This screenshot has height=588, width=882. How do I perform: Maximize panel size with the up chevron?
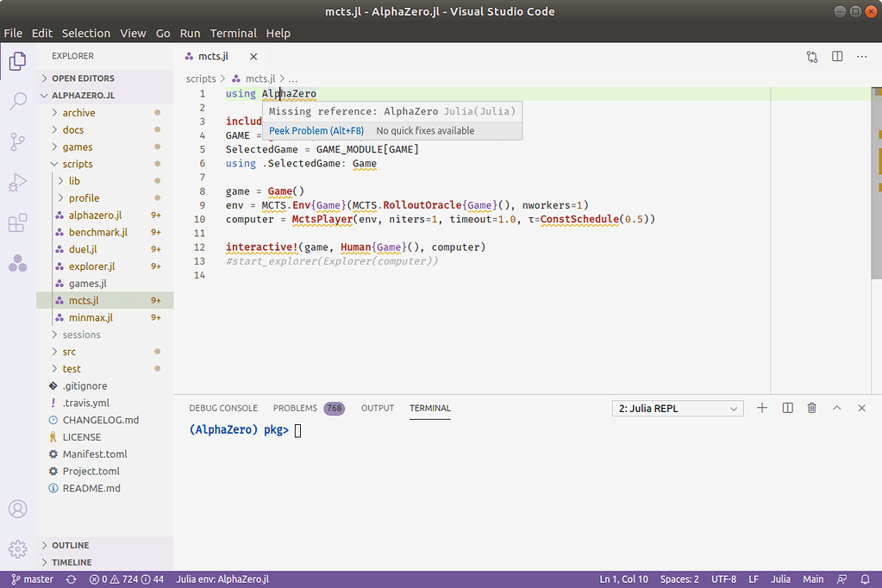click(836, 408)
